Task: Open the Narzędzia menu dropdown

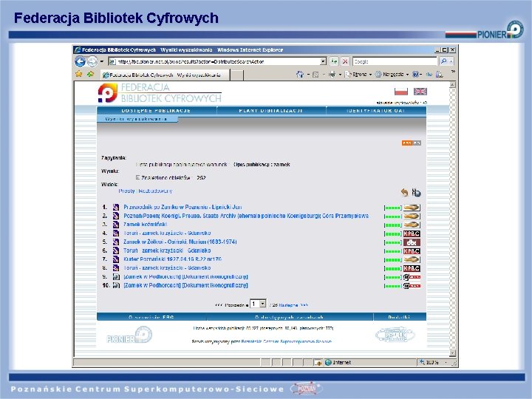Action: coord(392,75)
